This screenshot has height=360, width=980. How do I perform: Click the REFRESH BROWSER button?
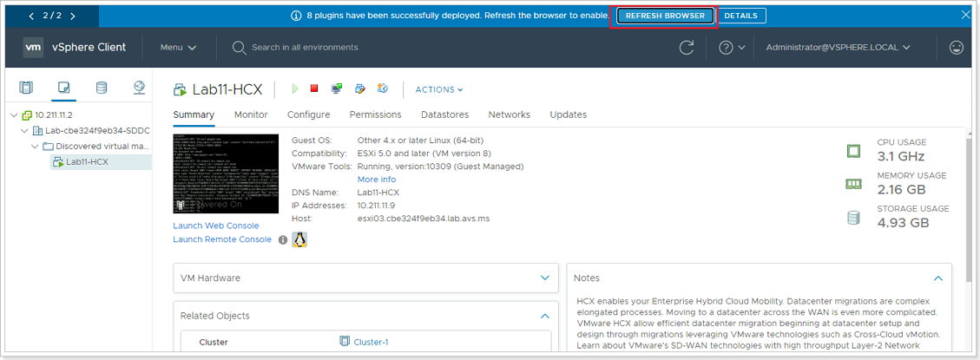click(x=665, y=16)
